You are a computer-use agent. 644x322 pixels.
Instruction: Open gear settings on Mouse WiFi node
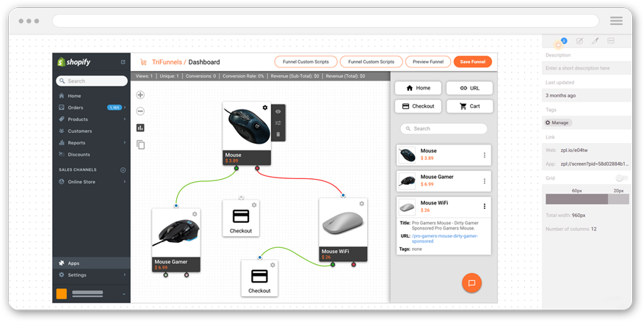(x=362, y=203)
